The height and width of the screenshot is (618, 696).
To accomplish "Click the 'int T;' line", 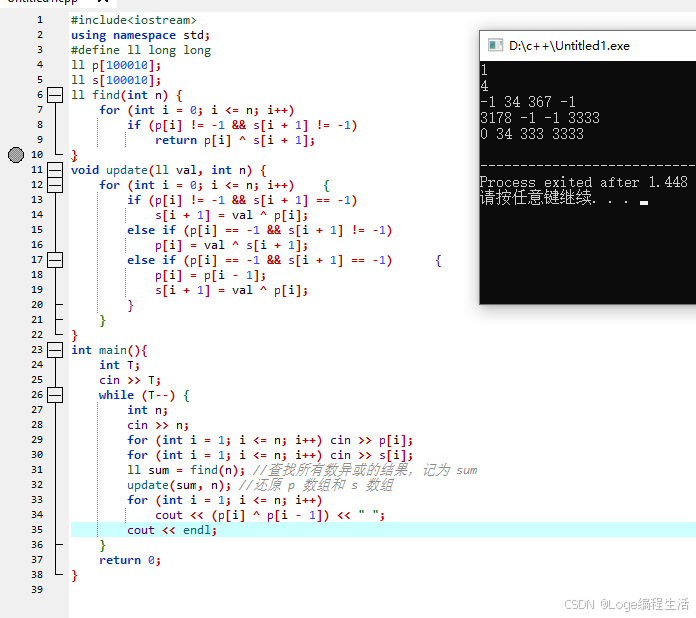I will (x=119, y=365).
